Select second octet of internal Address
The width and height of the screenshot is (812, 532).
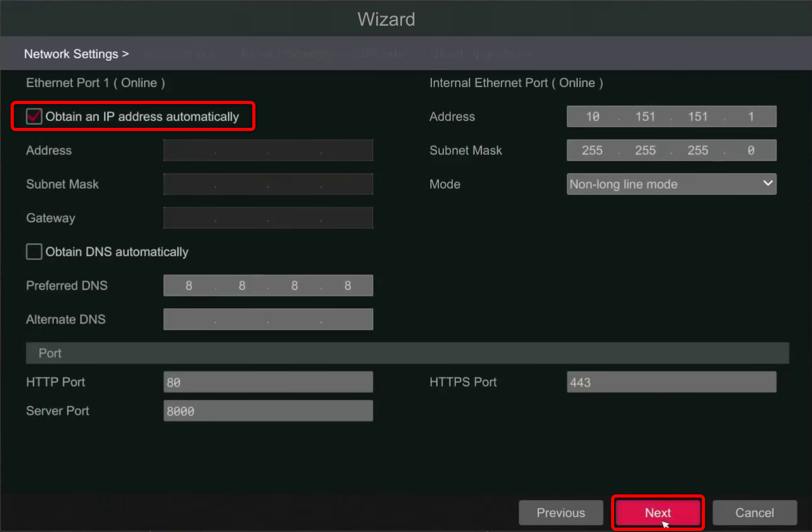coord(645,117)
